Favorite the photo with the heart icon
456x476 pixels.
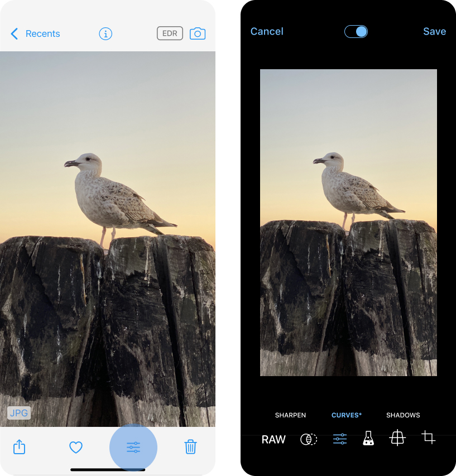pyautogui.click(x=76, y=447)
